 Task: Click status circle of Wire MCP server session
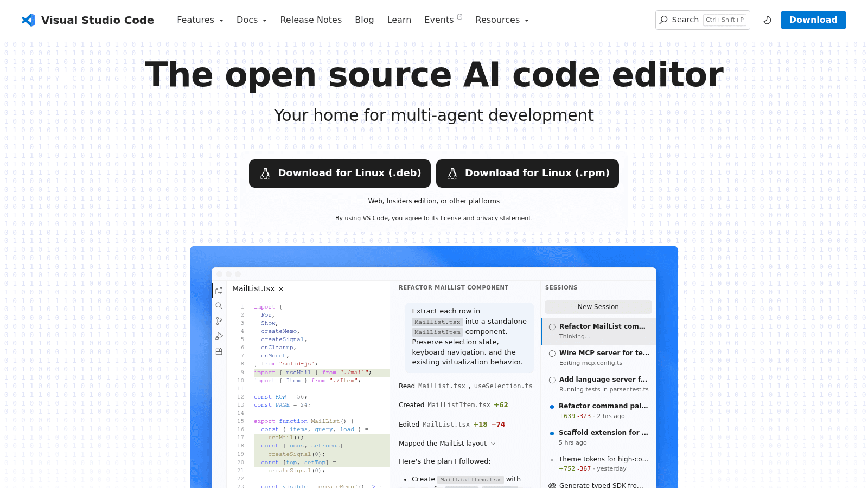pos(552,354)
